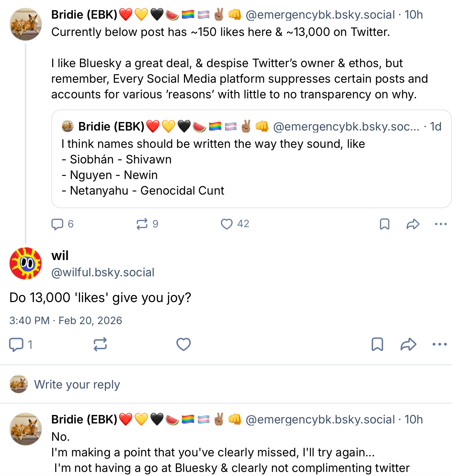Open more options menu on wil's post
This screenshot has width=452, height=476.
point(439,344)
